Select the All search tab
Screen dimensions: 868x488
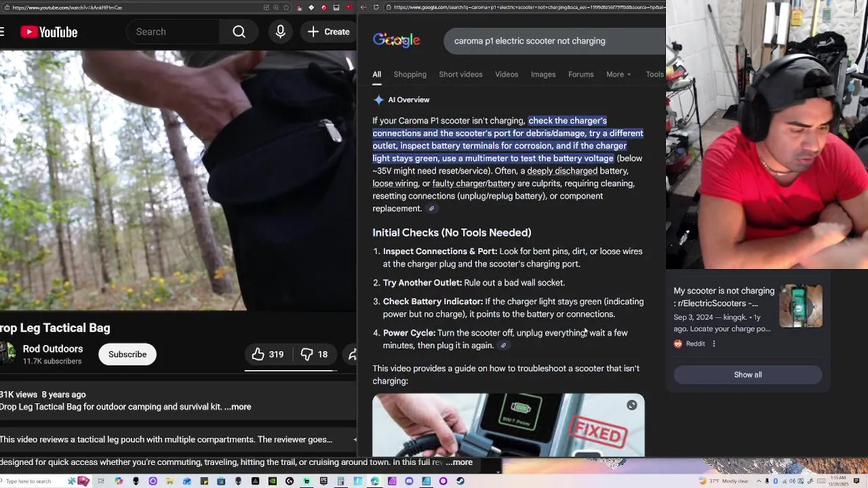tap(376, 75)
